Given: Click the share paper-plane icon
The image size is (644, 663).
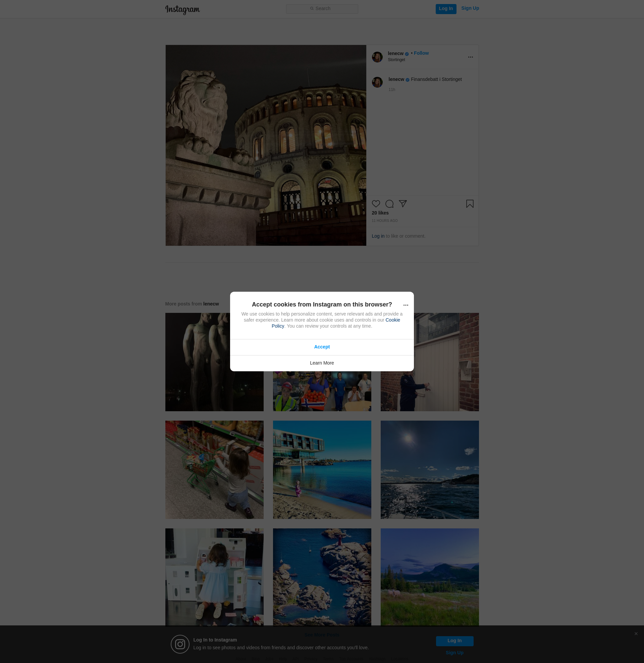Looking at the screenshot, I should [402, 203].
